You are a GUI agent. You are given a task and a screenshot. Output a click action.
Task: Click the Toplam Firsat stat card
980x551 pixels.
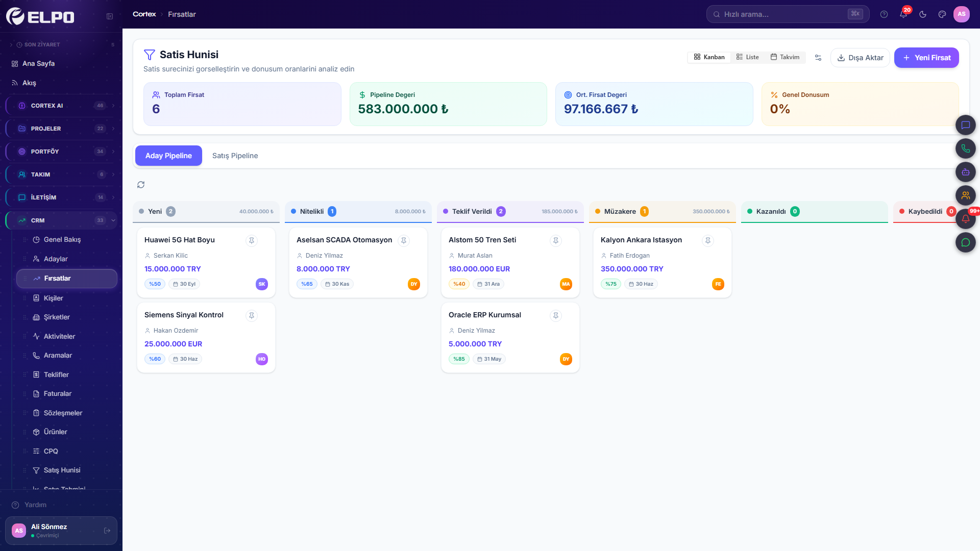[x=242, y=104]
